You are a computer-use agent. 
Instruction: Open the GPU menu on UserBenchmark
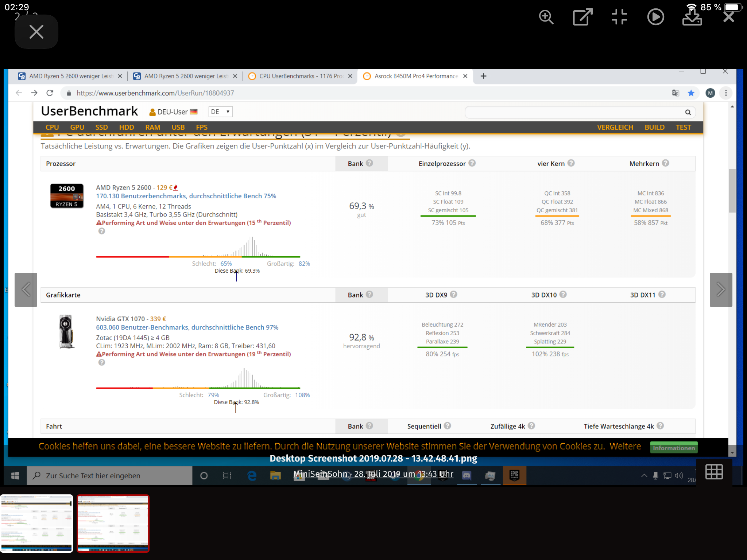pyautogui.click(x=77, y=127)
